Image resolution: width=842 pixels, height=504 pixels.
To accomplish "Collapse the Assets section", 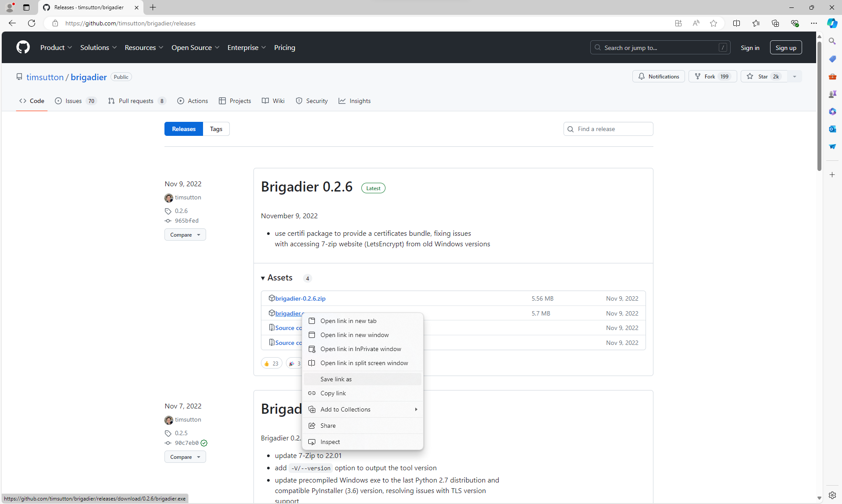I will click(x=277, y=277).
